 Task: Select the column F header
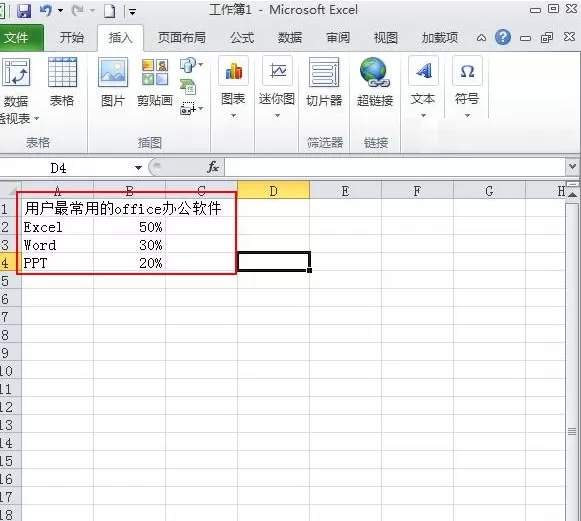click(x=417, y=190)
